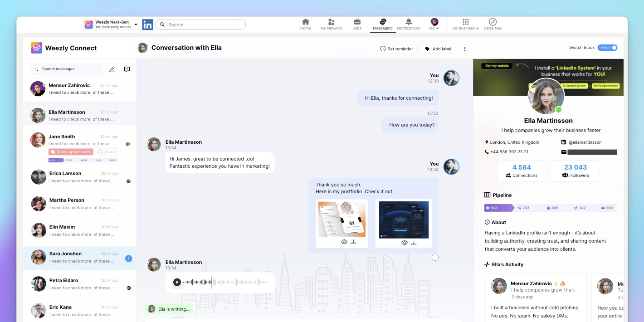
Task: Toggle the Switch Inbox Weezly switch
Action: [607, 48]
